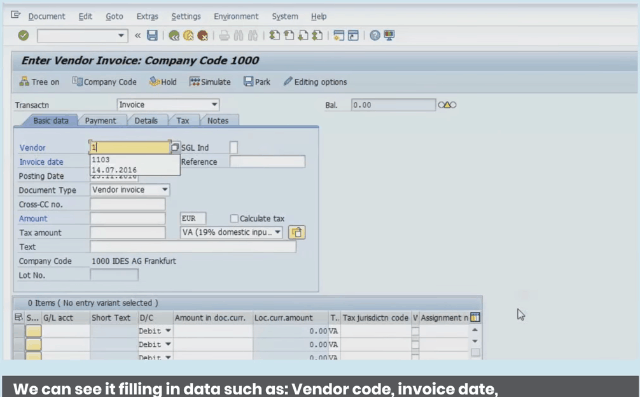Click the select-all icon in items table header
This screenshot has width=640, height=397.
pyautogui.click(x=18, y=317)
